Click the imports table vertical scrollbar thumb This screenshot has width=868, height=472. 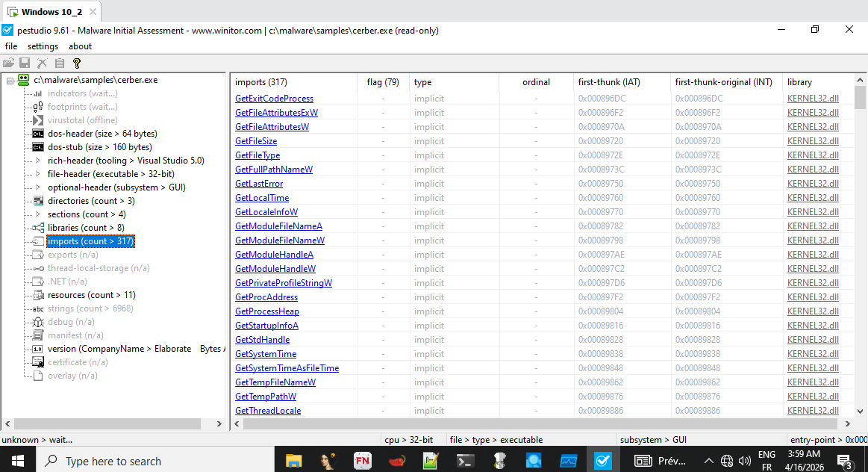(x=860, y=98)
